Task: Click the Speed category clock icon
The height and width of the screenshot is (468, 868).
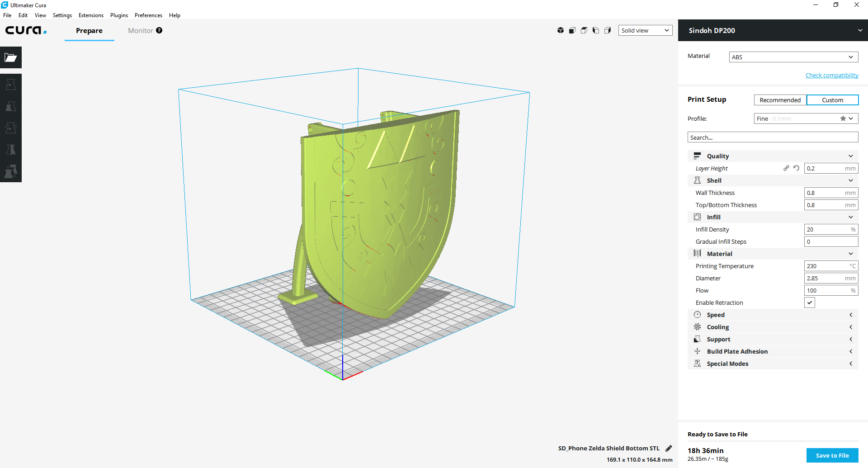Action: click(x=697, y=315)
